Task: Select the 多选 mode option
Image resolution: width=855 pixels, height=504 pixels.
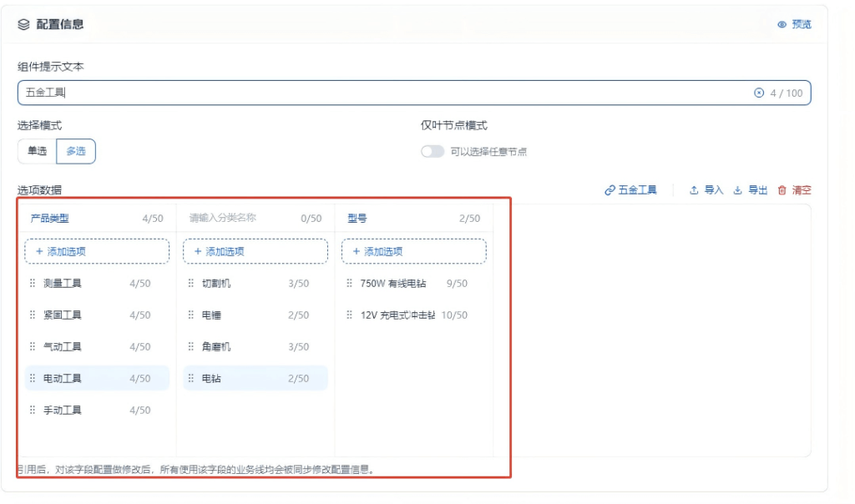Action: (75, 151)
